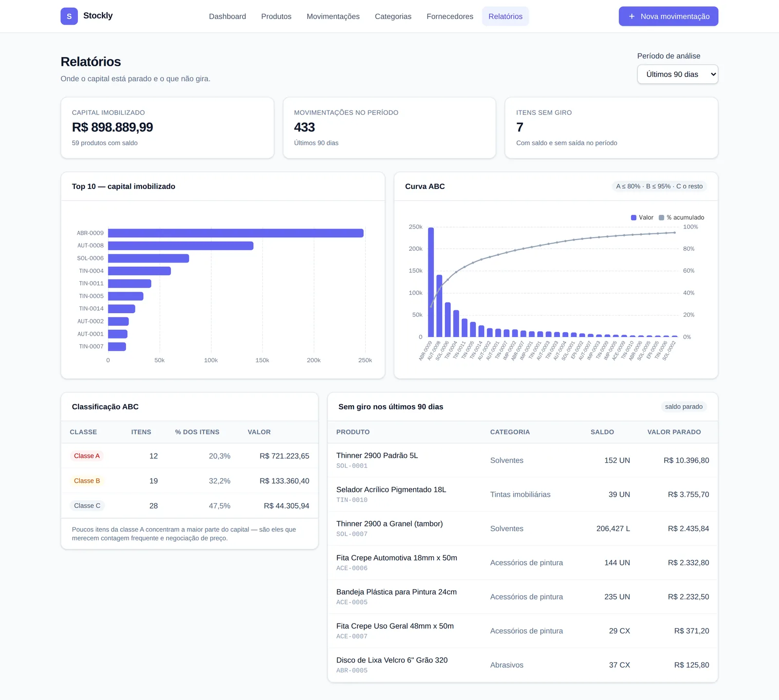Select Thinner 2900 a Granel (tambor)
This screenshot has width=779, height=700.
click(522, 529)
